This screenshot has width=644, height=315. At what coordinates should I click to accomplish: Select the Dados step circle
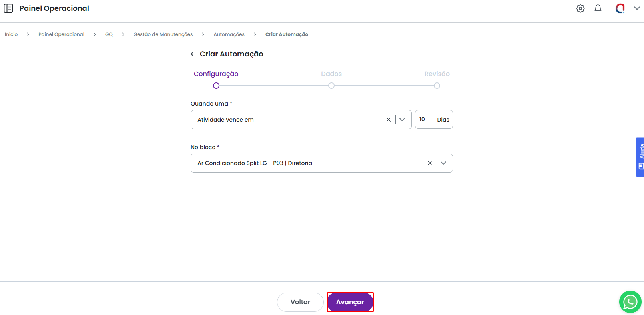pyautogui.click(x=331, y=86)
